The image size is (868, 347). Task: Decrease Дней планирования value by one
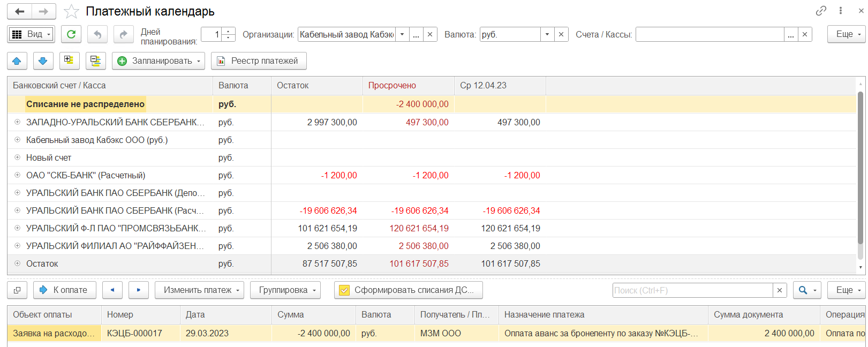click(x=229, y=38)
